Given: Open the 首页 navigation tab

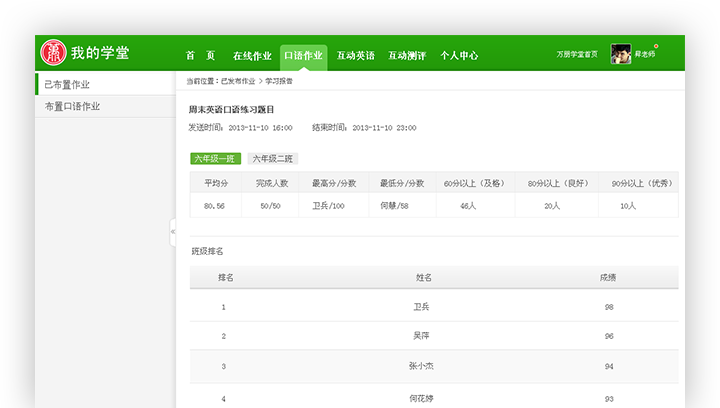Looking at the screenshot, I should tap(200, 56).
